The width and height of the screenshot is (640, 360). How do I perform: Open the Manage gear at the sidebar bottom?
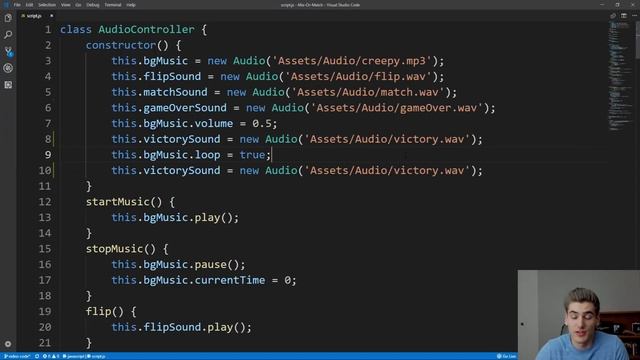8,344
